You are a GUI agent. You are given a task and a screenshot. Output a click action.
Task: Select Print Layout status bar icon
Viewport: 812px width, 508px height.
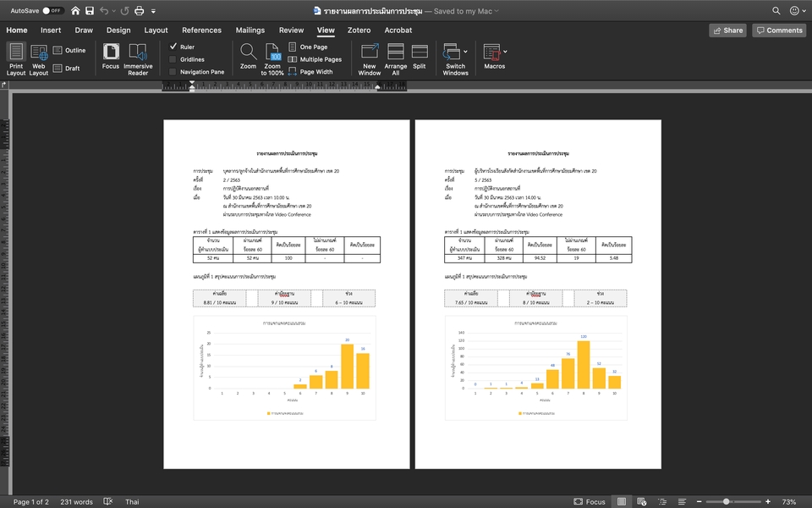tap(622, 502)
